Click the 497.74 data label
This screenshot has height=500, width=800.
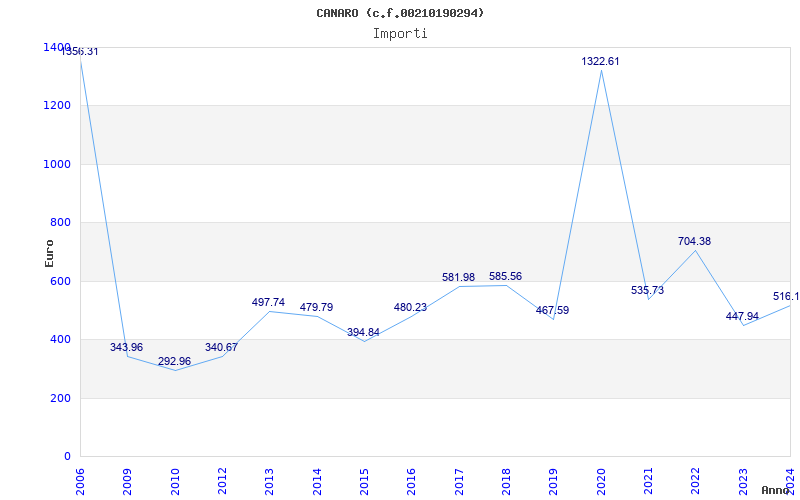(268, 303)
